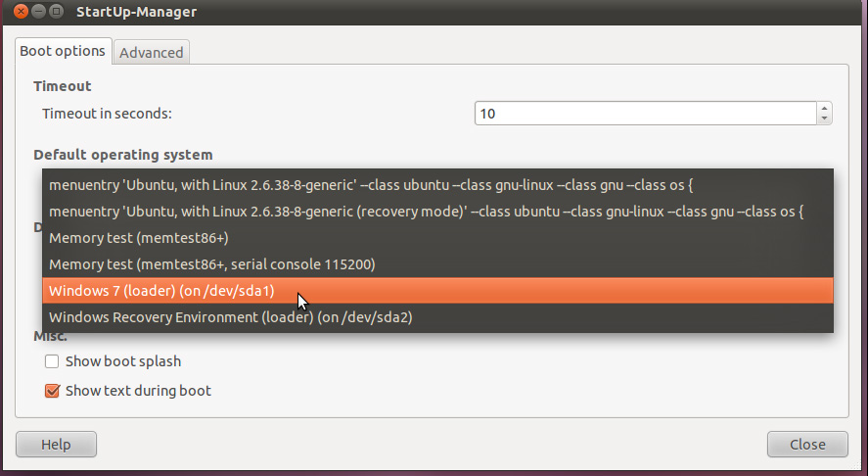Enable the Show boot splash checkbox
This screenshot has width=868, height=476.
52,361
